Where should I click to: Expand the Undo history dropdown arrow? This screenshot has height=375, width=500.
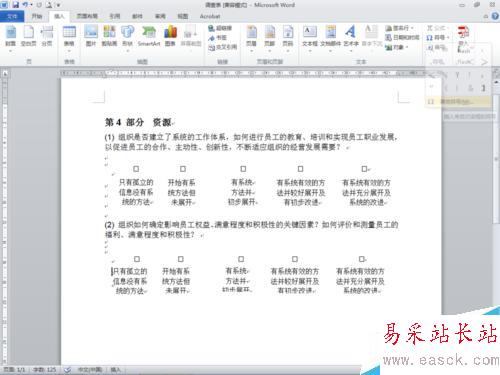[x=31, y=5]
